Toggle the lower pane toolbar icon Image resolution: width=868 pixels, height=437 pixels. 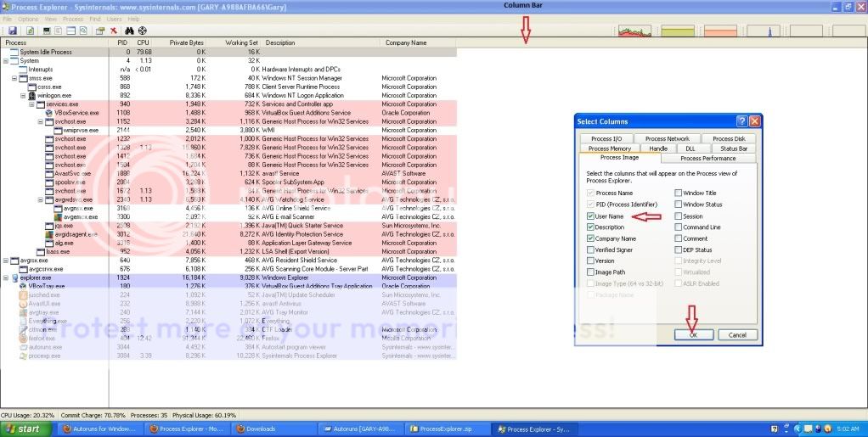tap(70, 31)
